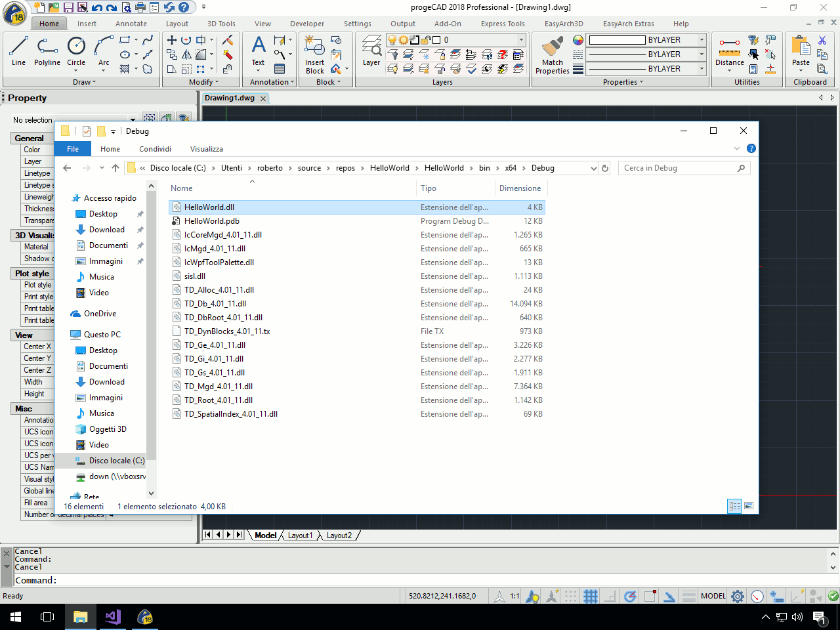The width and height of the screenshot is (840, 630).
Task: Open the Condividi tab in Explorer
Action: (155, 149)
